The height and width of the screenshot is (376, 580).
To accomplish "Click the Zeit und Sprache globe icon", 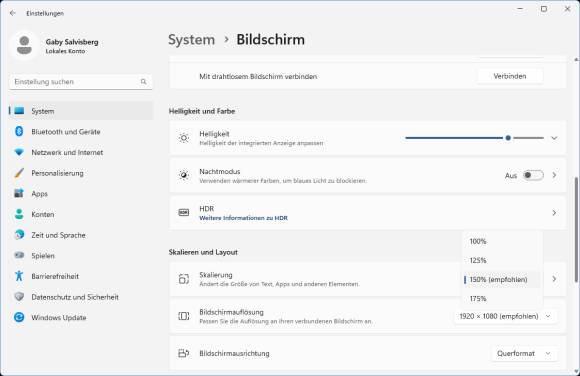I will tap(19, 235).
